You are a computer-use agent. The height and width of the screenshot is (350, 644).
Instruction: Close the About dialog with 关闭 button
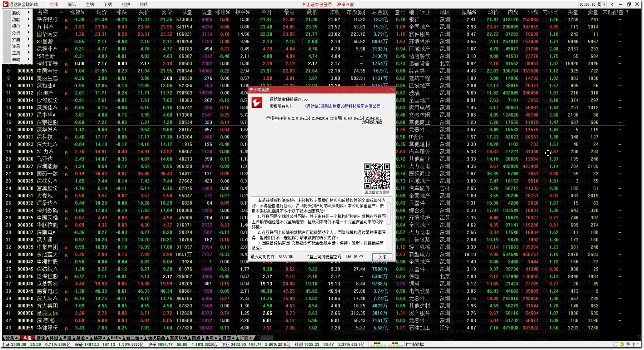tap(382, 257)
